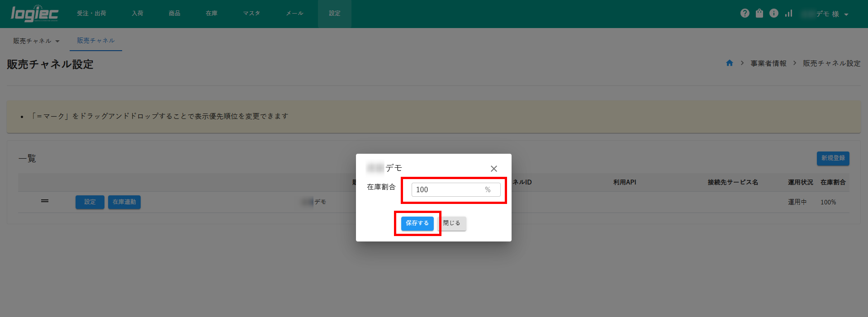The image size is (868, 317).
Task: Click the information circle icon
Action: pyautogui.click(x=774, y=14)
